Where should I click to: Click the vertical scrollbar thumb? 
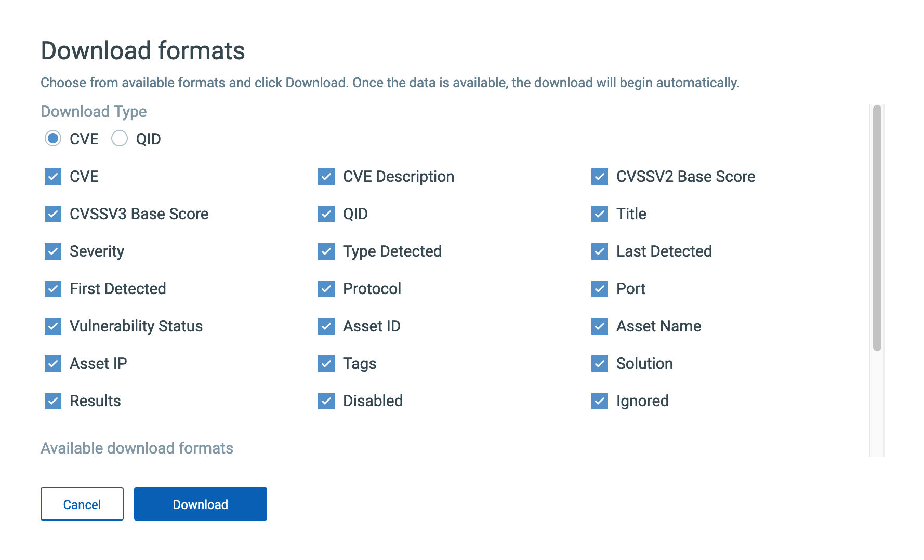point(877,228)
